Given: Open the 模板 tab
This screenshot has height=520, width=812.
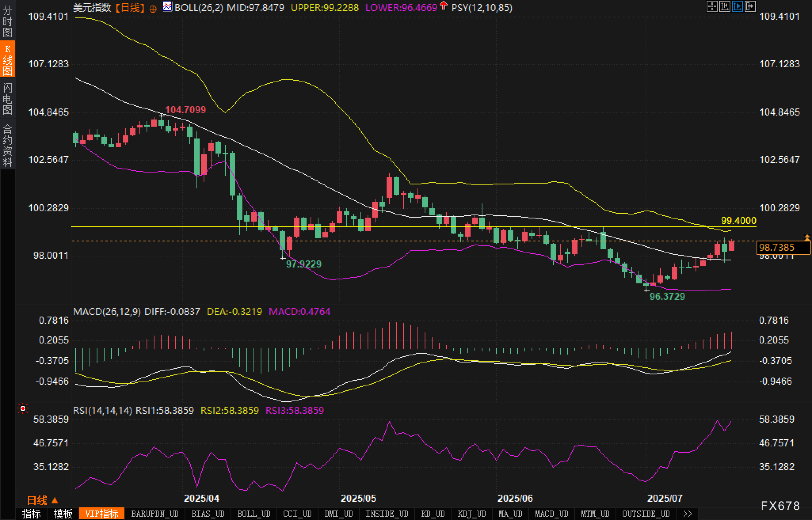Looking at the screenshot, I should [x=63, y=514].
